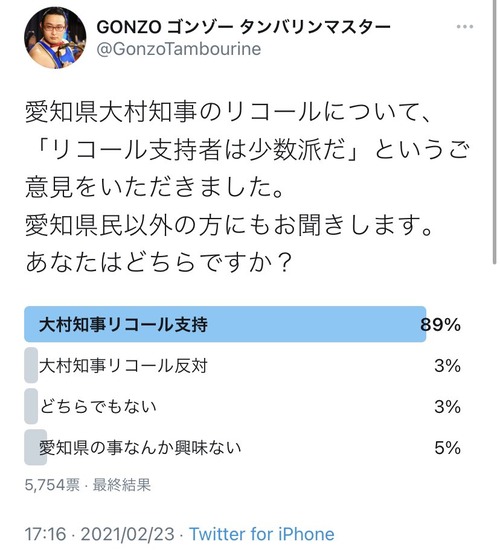The width and height of the screenshot is (500, 559).
Task: Open the GONZO ゴンゾー タンバリンマスター display name
Action: coord(243,27)
